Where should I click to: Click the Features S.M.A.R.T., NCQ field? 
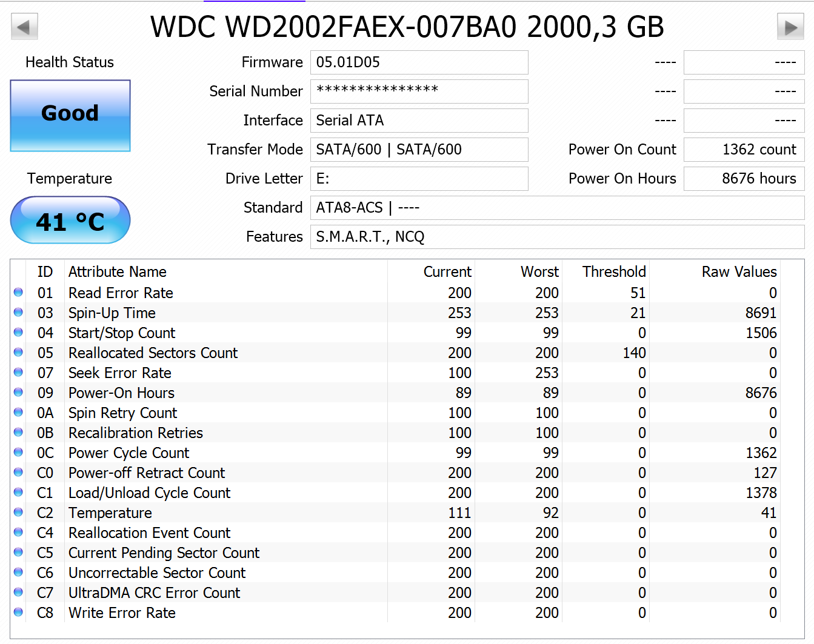point(557,237)
